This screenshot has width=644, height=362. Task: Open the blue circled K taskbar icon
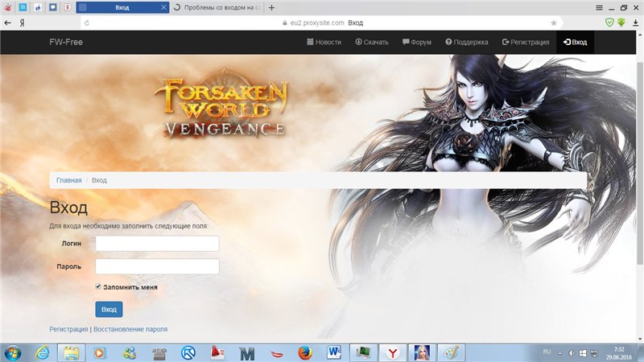point(188,353)
